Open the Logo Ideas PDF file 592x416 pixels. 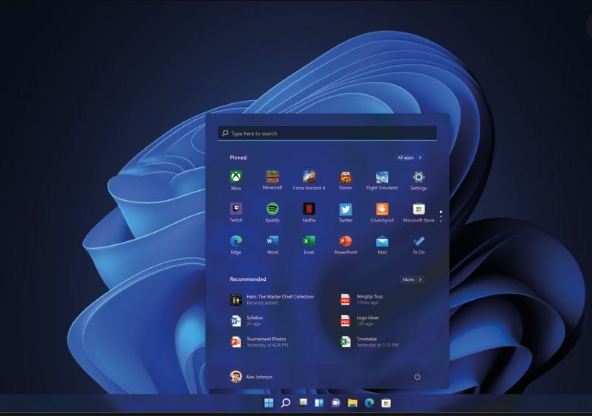click(359, 320)
